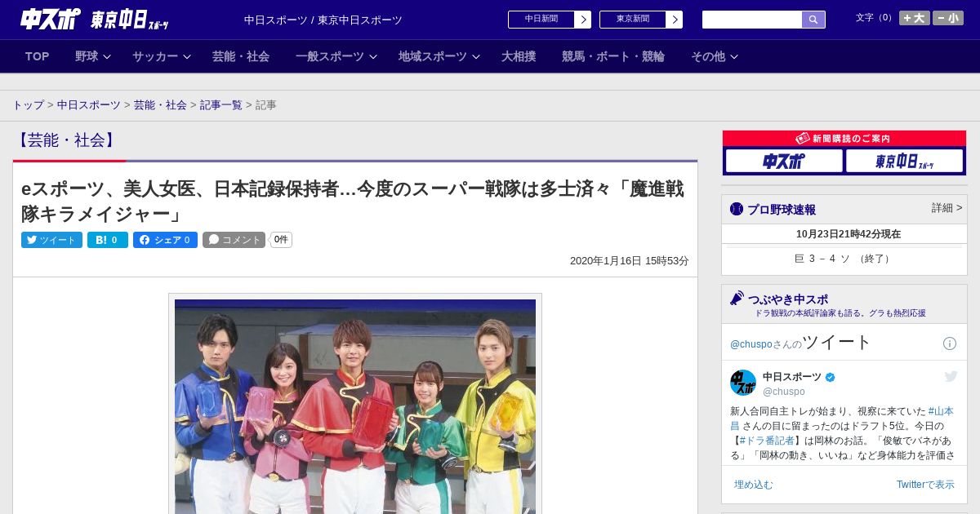
Task: Click the 中日スポーツ / 東京中日スポーツ header text
Action: (x=323, y=20)
